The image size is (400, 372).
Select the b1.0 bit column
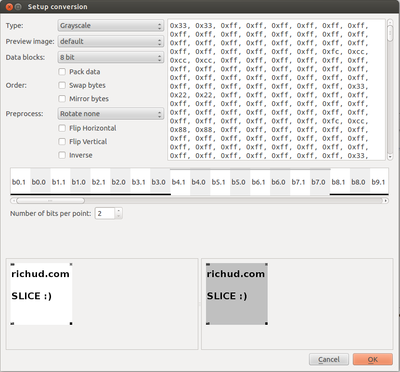79,182
